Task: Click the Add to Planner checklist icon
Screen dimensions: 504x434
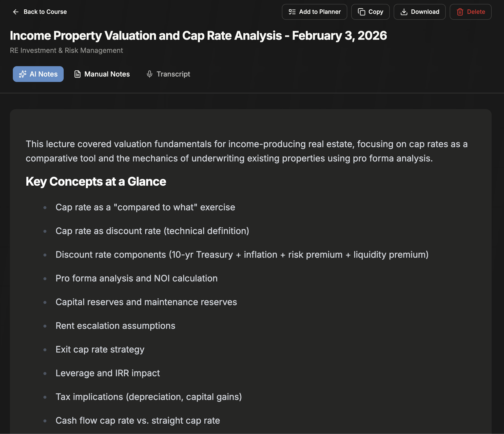Action: (x=292, y=12)
